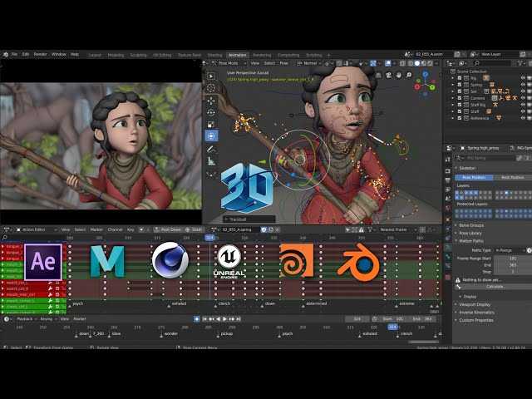Switch viewport to wireframe shading mode

pos(411,63)
